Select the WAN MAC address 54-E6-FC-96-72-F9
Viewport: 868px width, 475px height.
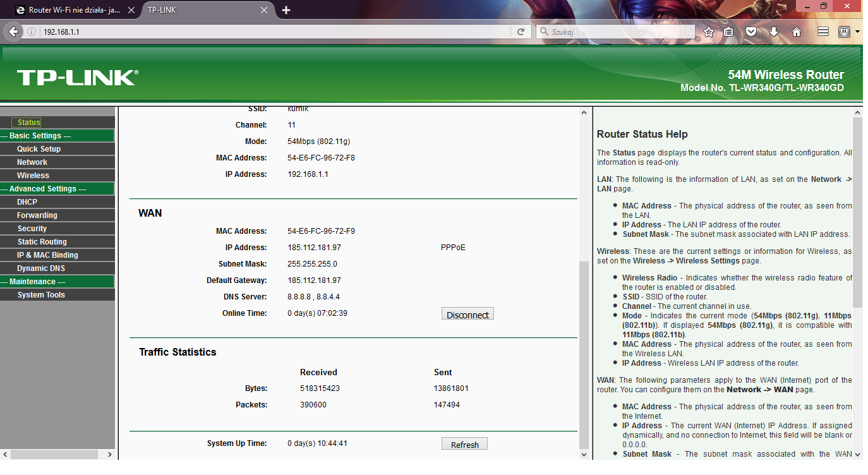321,231
